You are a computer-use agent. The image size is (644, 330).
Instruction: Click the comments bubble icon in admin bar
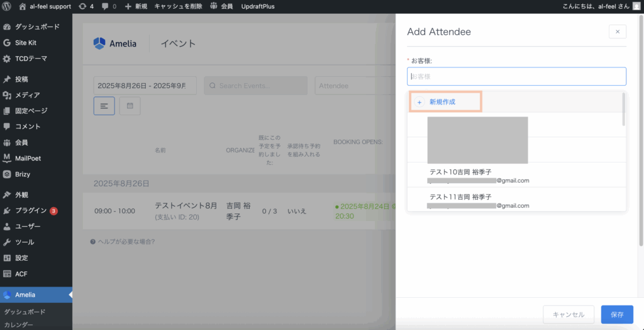(105, 6)
